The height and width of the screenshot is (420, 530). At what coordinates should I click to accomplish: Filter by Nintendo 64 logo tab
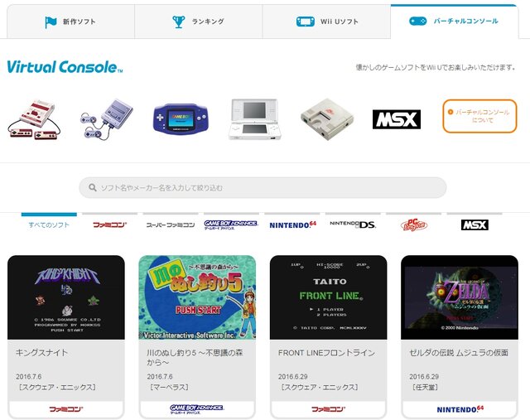point(292,224)
